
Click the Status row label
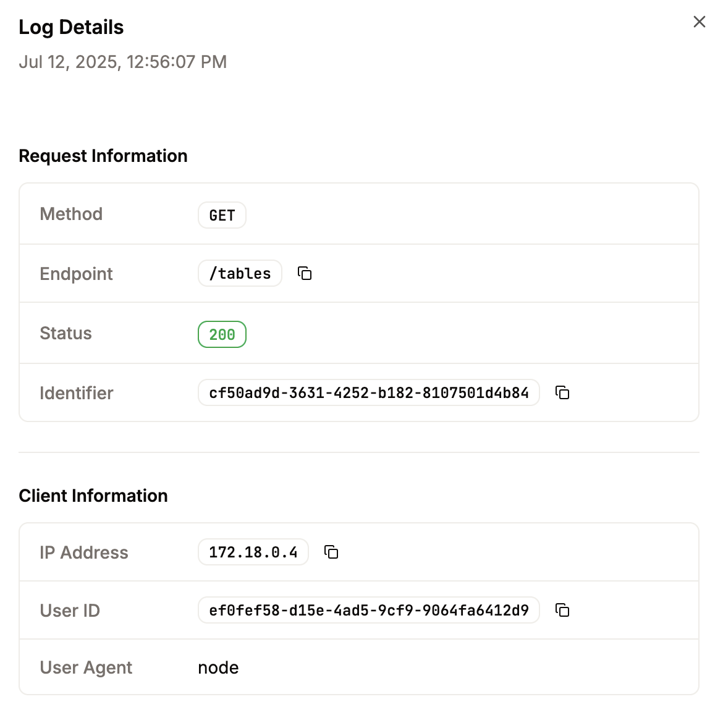66,333
